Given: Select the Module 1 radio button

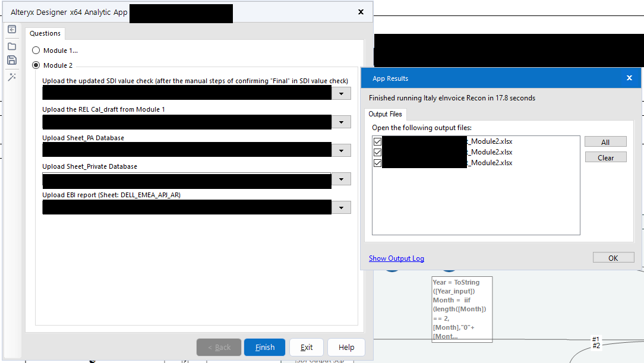Looking at the screenshot, I should coord(36,50).
